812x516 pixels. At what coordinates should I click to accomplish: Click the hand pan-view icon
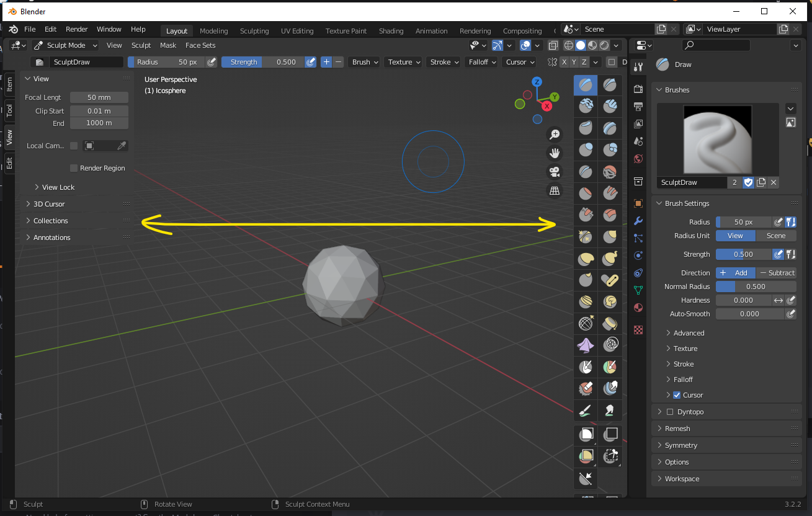pyautogui.click(x=554, y=153)
